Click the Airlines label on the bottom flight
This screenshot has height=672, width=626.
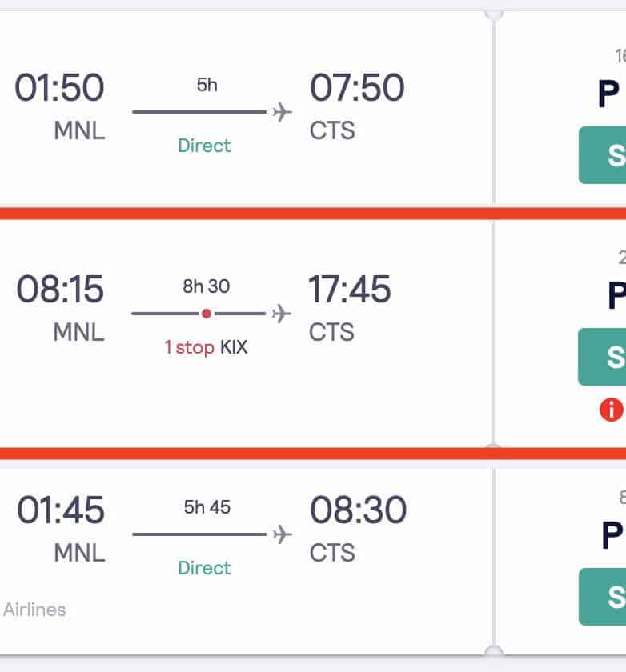34,610
